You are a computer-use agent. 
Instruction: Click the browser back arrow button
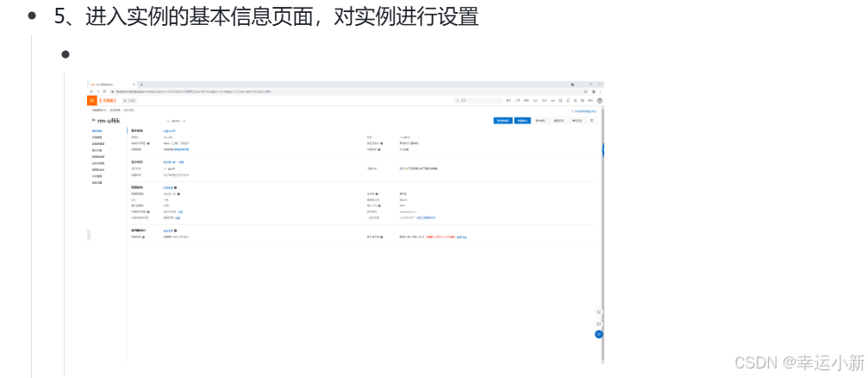91,91
